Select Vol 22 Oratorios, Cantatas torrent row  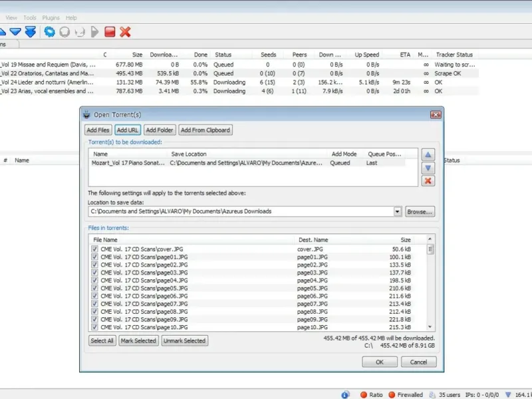coord(239,73)
